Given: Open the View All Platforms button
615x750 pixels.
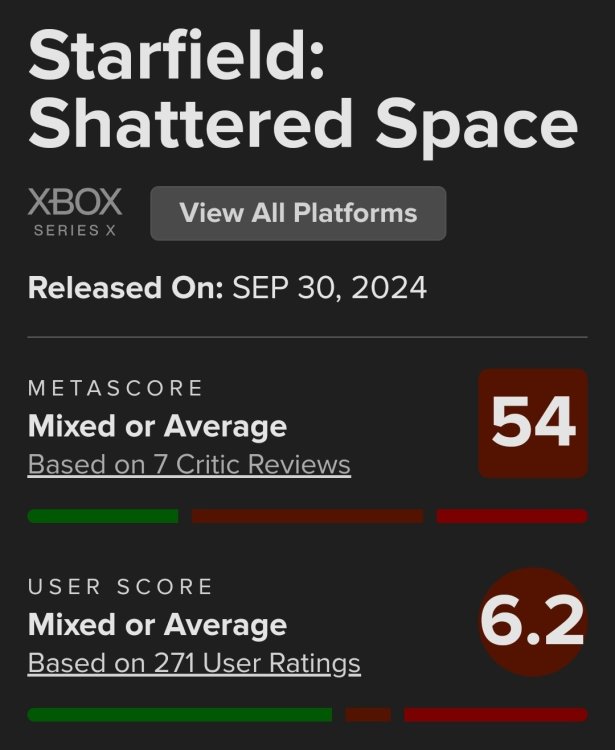Looking at the screenshot, I should pos(298,213).
